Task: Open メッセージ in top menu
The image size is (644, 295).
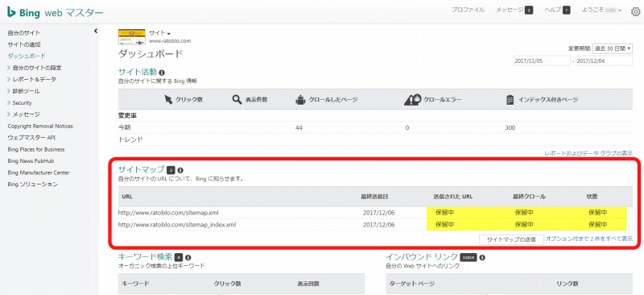Action: click(x=510, y=10)
